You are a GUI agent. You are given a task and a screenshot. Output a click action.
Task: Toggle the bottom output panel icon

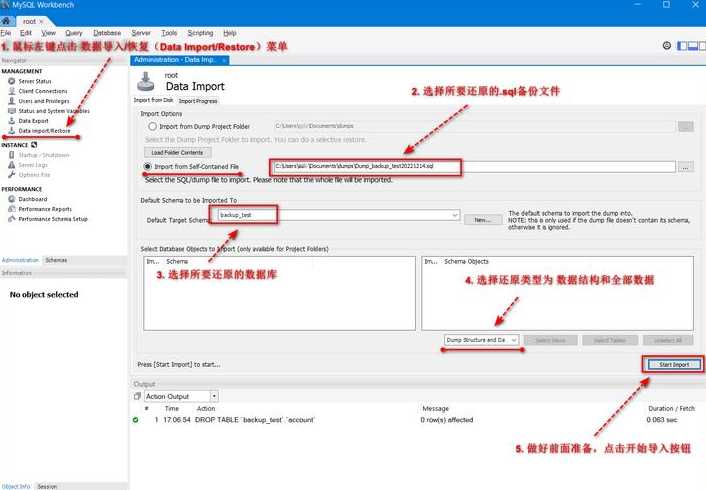[x=692, y=45]
